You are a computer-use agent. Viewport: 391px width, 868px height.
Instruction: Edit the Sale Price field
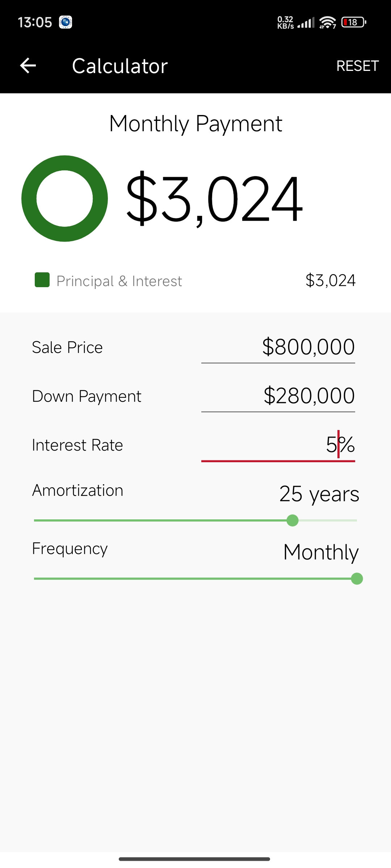278,347
